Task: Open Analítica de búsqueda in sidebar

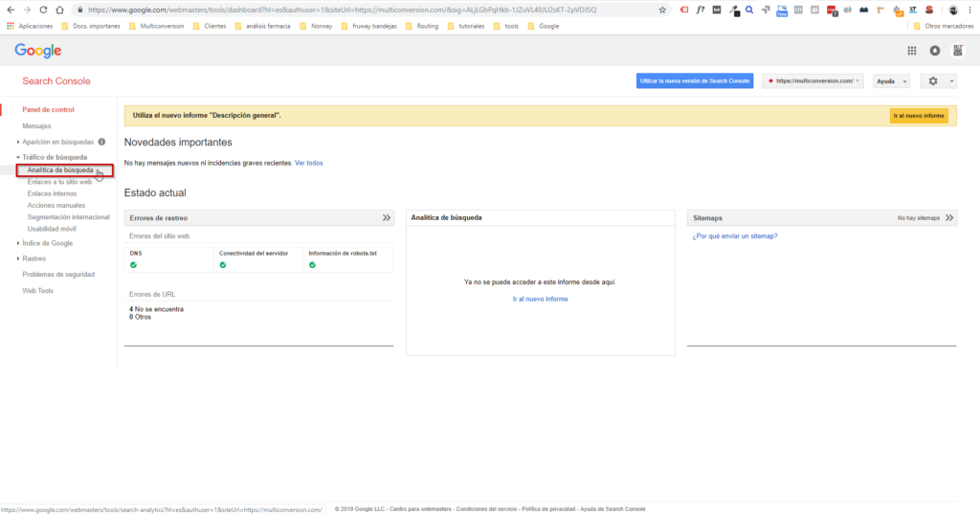Action: [60, 170]
